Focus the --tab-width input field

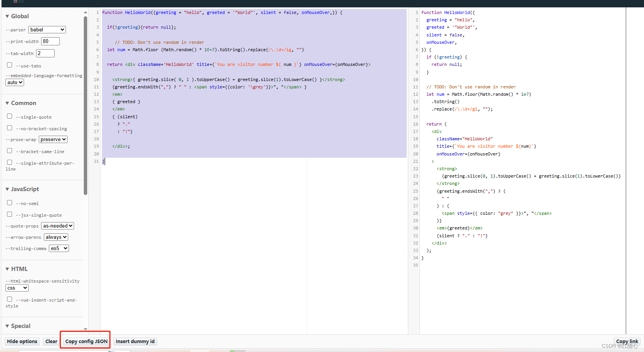tap(45, 53)
